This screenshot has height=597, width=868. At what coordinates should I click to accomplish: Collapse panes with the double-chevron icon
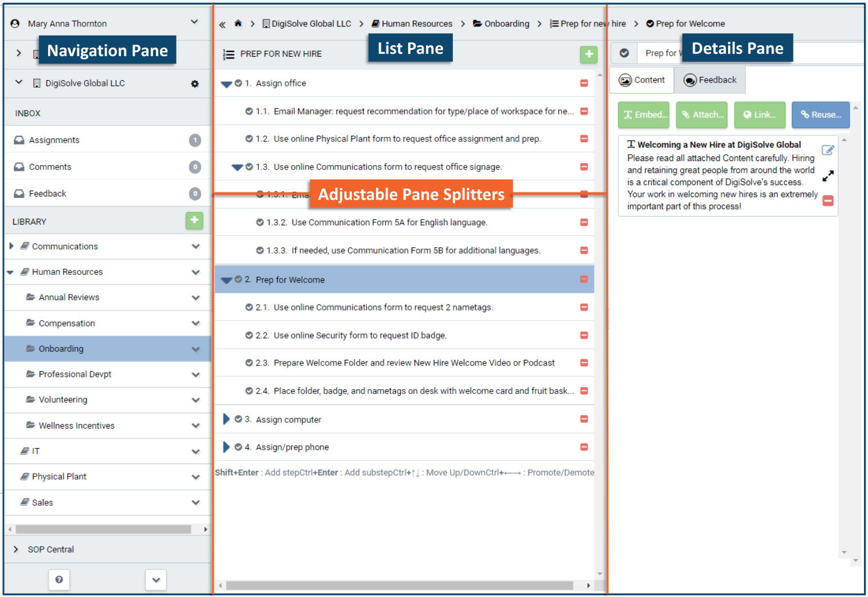[222, 24]
